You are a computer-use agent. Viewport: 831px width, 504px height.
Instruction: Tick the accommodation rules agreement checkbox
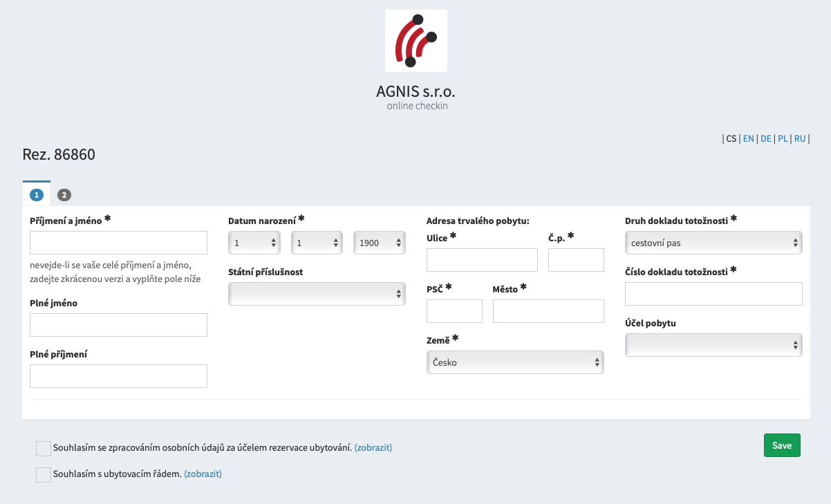coord(44,474)
